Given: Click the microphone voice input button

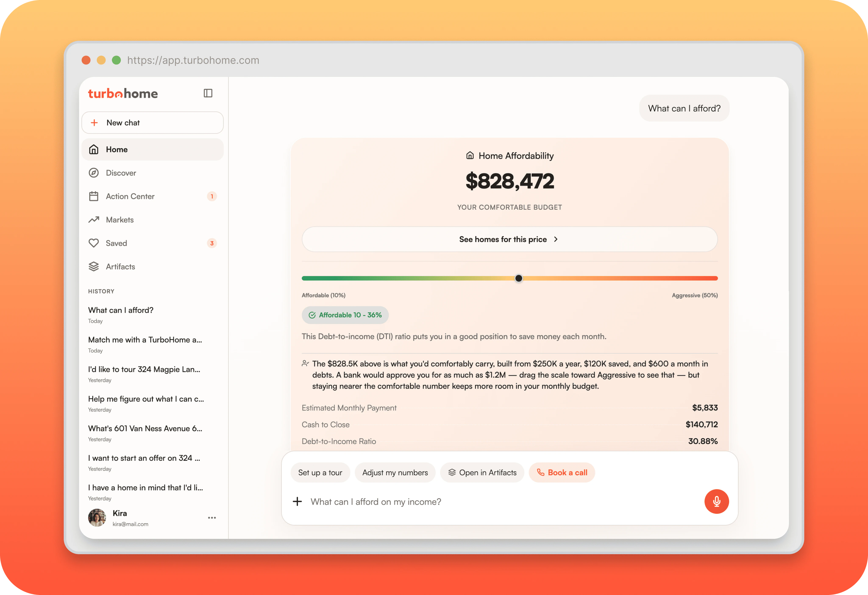Looking at the screenshot, I should [716, 501].
